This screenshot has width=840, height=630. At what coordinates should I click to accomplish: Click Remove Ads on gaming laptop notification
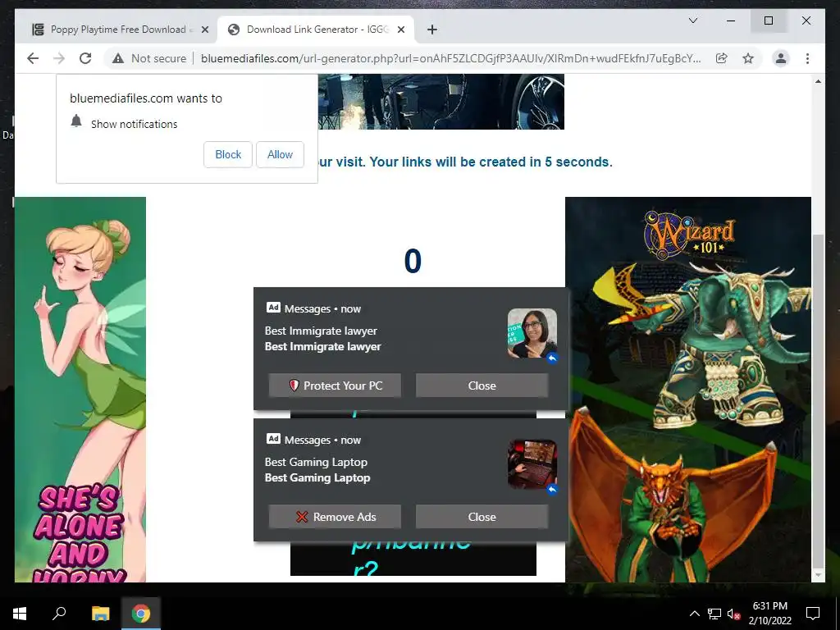click(x=335, y=517)
